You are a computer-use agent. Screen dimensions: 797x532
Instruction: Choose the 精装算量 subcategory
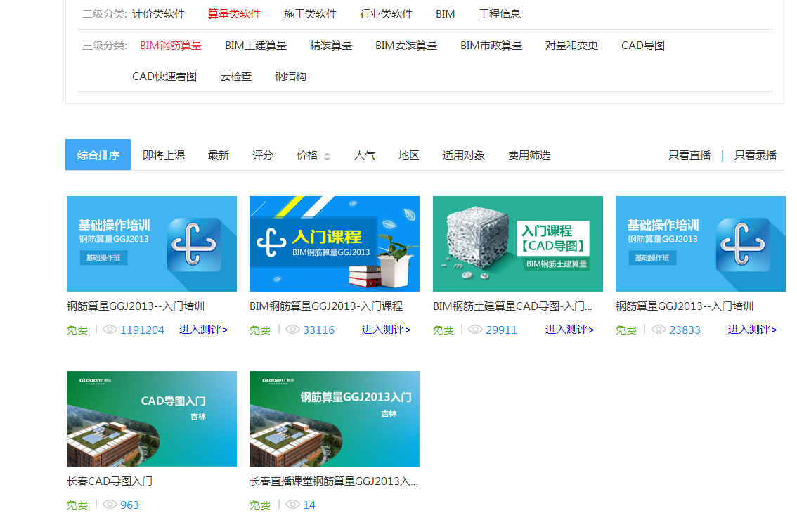point(331,46)
